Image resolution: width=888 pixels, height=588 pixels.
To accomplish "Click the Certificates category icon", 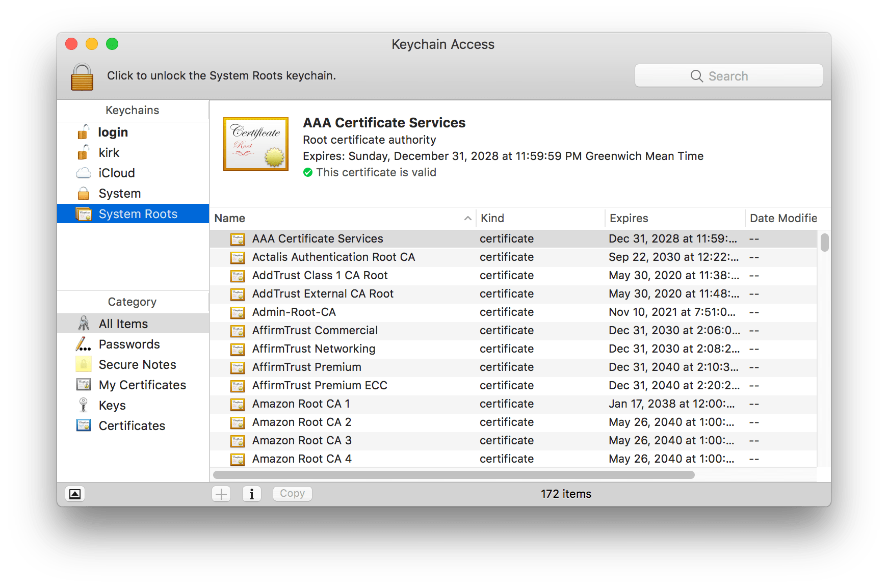I will click(x=83, y=425).
